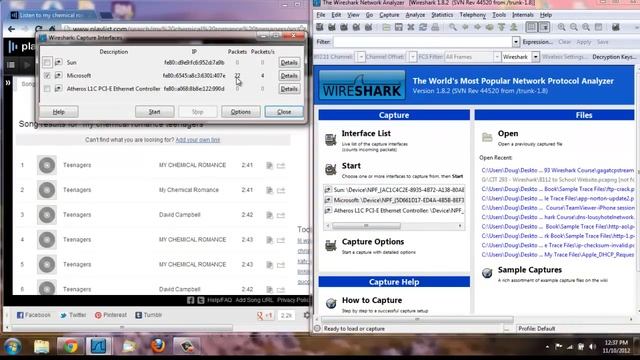The image size is (640, 360).
Task: Open the FCS Filter All Frames dropdown
Action: [x=497, y=57]
